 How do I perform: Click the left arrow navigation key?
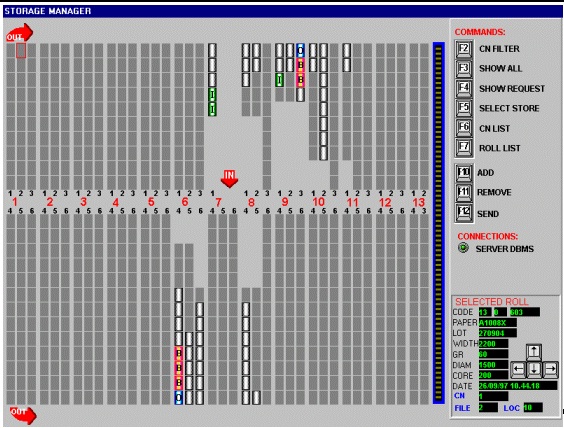point(518,369)
